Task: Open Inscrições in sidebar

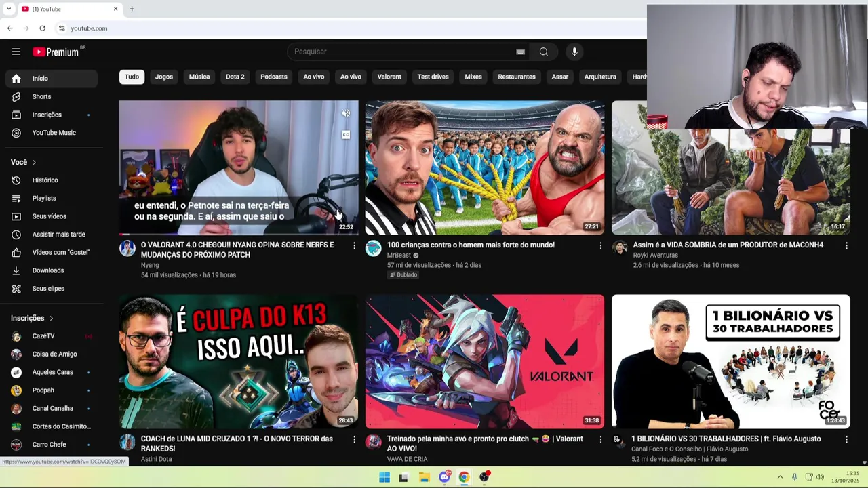Action: point(52,115)
